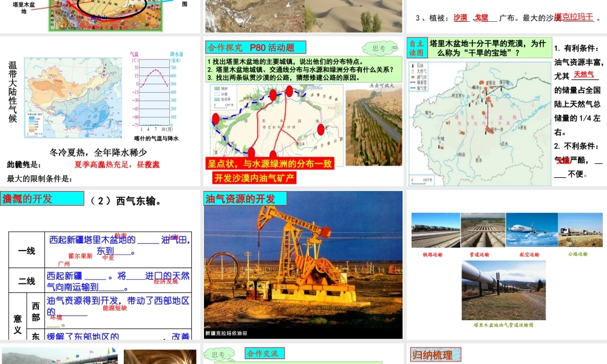Viewport: 607px width, 364px height.
Task: Select question 1 找出塔里木盆地的主要城镇
Action: click(x=285, y=61)
